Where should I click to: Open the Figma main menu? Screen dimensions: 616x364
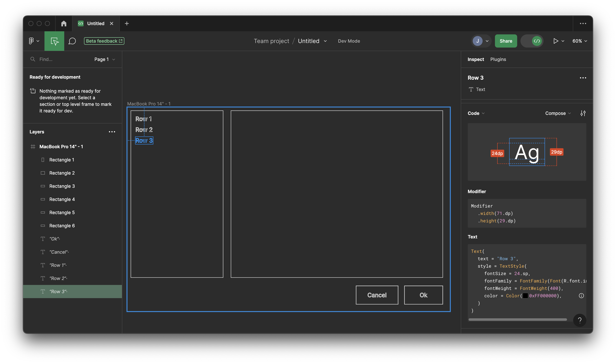click(34, 41)
